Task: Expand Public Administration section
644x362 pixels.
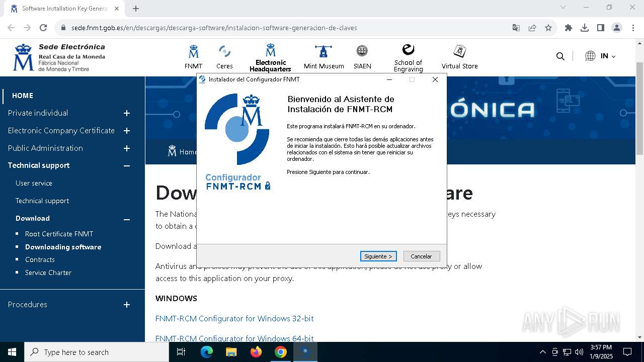Action: click(127, 148)
